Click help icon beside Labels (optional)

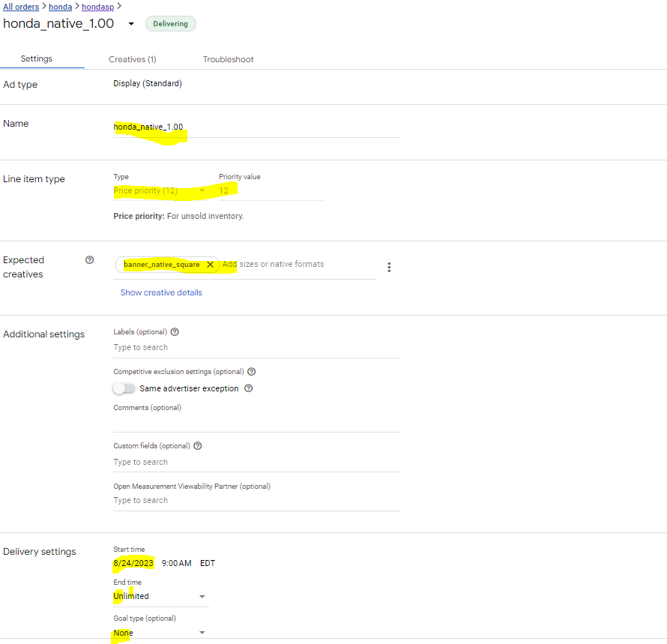[175, 332]
